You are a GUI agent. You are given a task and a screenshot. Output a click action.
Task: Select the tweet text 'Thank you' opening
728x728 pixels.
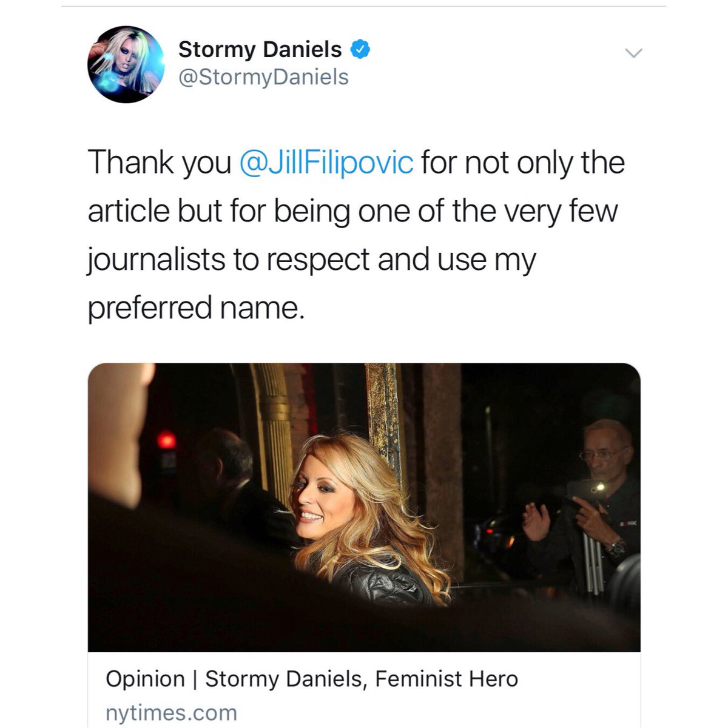coord(160,163)
